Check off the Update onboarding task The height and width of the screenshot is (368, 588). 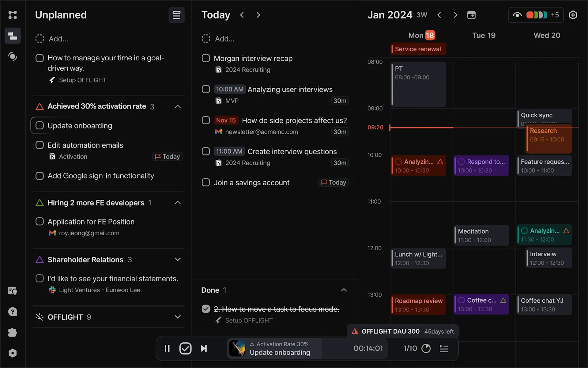tap(40, 125)
